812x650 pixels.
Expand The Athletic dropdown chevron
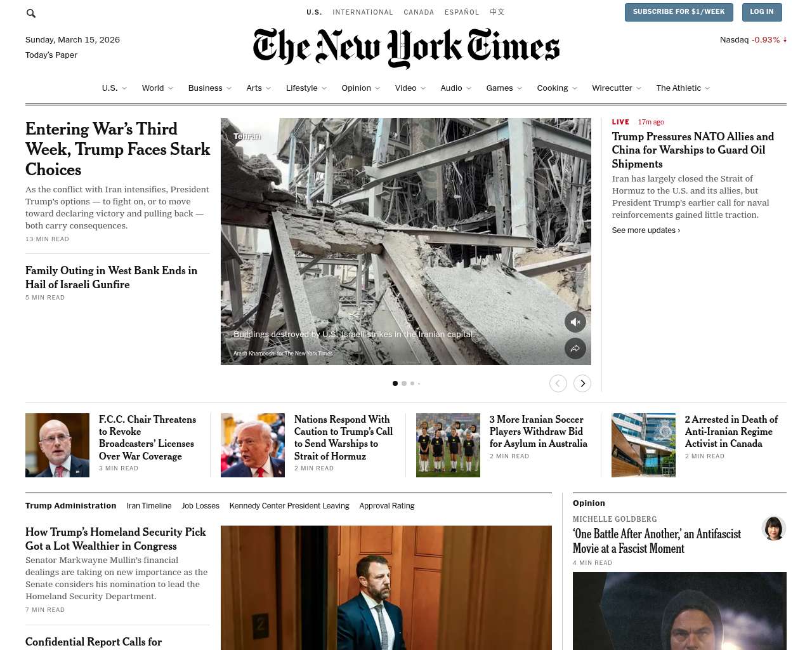(707, 88)
